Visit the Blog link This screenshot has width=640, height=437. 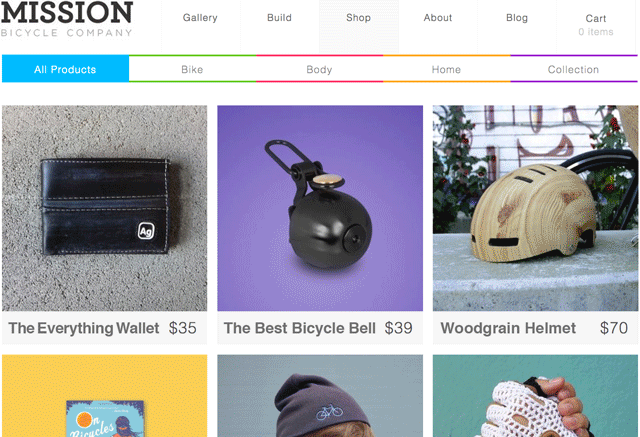click(x=517, y=18)
